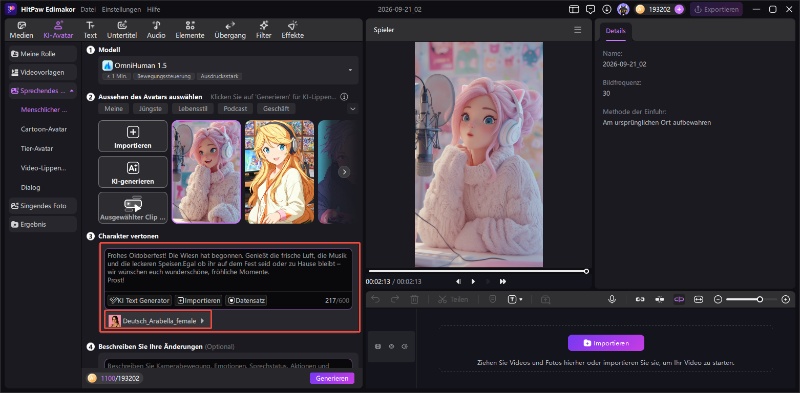Image resolution: width=800 pixels, height=393 pixels.
Task: Click the player progress bar
Action: pos(478,271)
